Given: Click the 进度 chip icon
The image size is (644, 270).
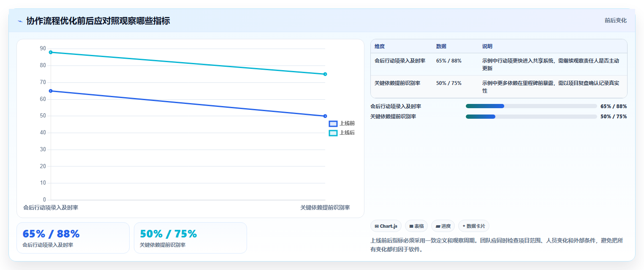Looking at the screenshot, I should (x=438, y=226).
